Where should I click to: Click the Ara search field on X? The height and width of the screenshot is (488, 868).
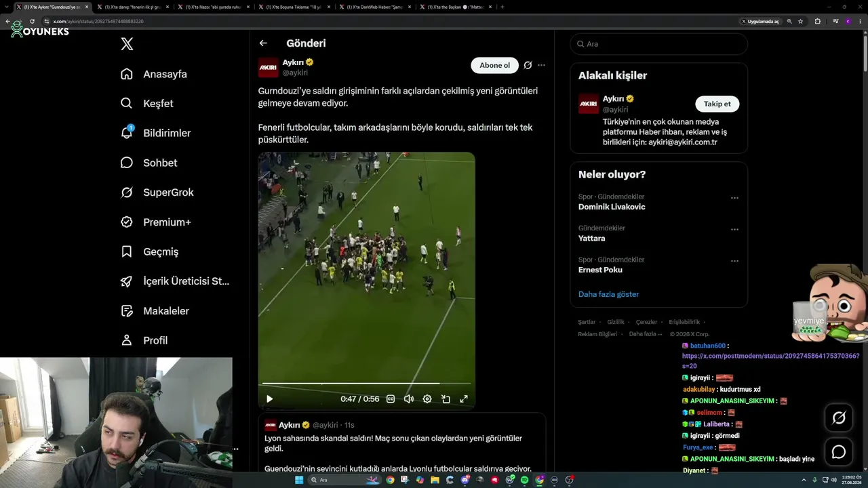[x=658, y=44]
